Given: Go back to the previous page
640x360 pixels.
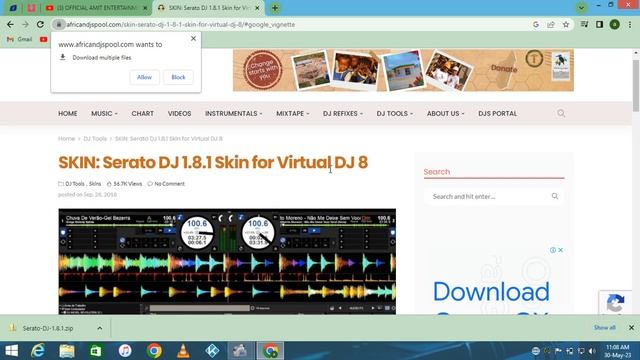Looking at the screenshot, I should (10, 24).
